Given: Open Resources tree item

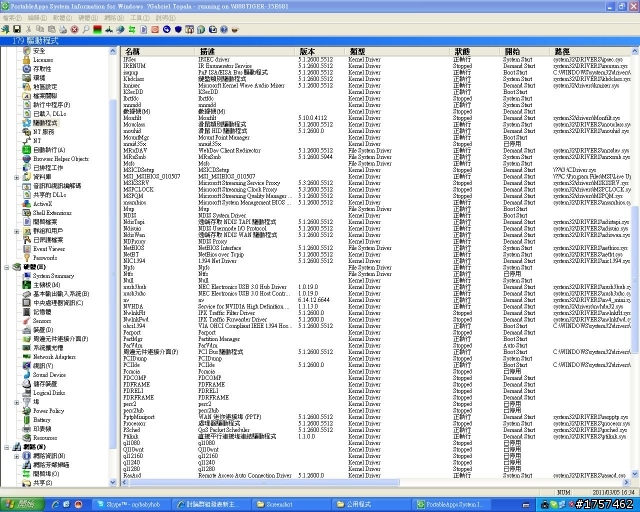Looking at the screenshot, I should 45,437.
